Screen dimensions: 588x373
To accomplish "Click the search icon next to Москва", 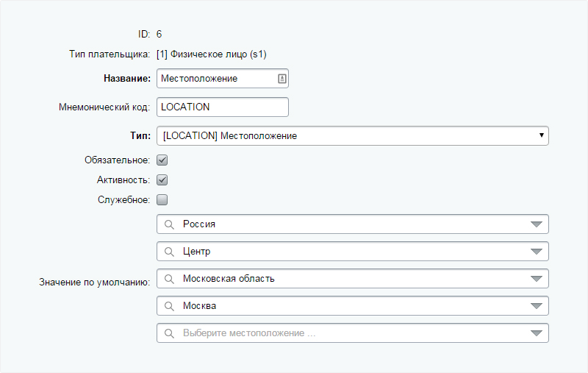I will (168, 306).
